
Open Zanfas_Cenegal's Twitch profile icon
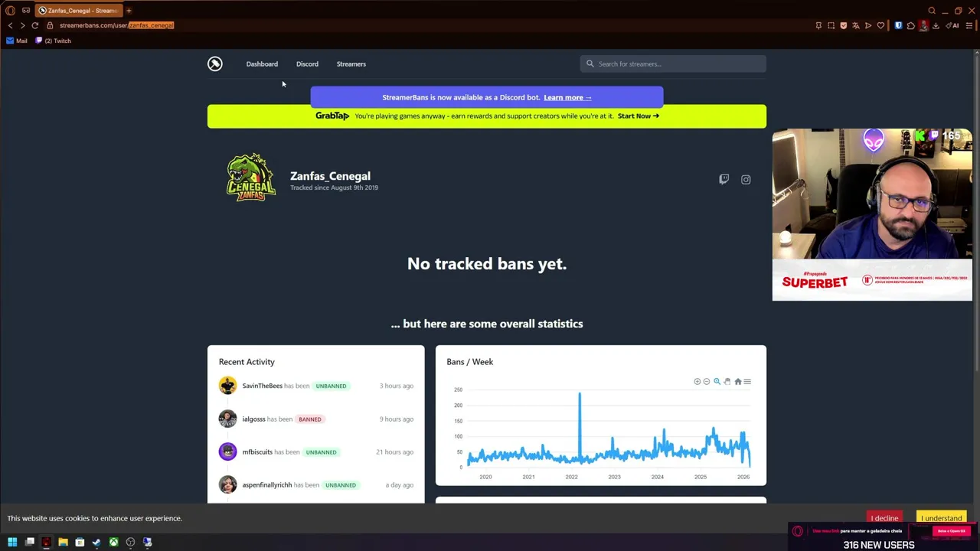point(724,179)
